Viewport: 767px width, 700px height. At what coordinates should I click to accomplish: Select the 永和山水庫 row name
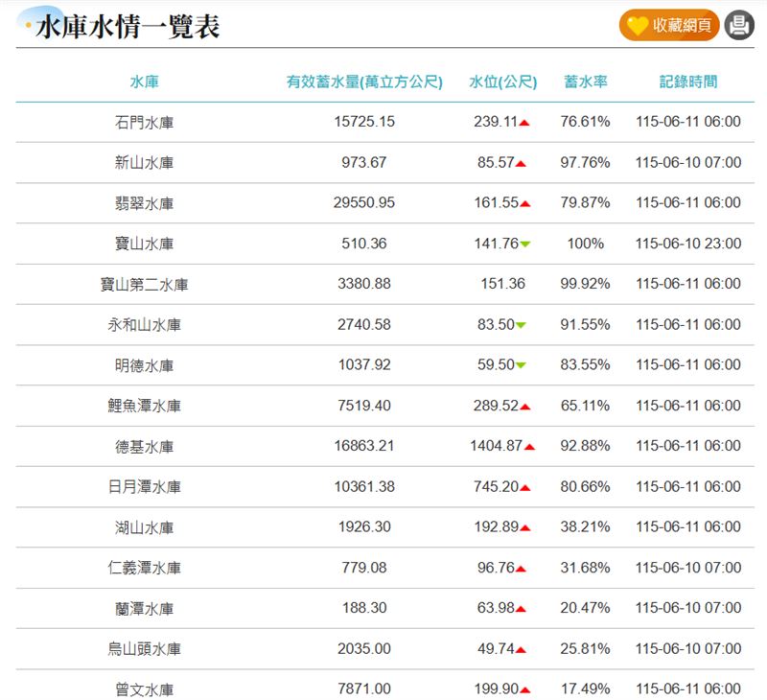[x=145, y=325]
